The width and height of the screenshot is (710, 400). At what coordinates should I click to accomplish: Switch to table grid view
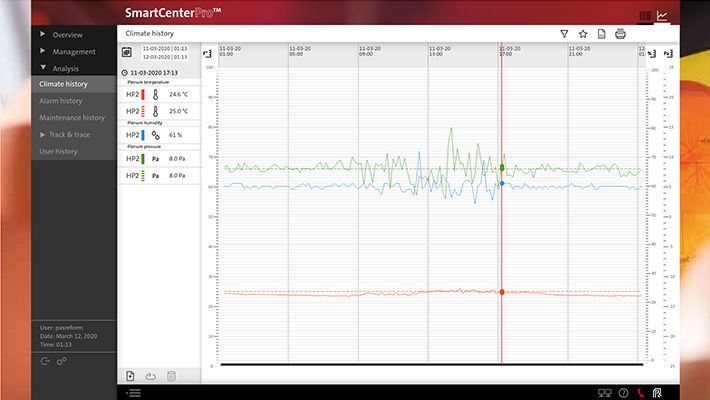pyautogui.click(x=645, y=15)
